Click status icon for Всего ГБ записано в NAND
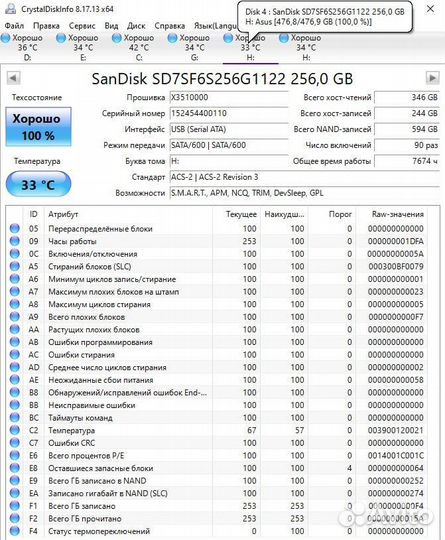Viewport: 445px width, 540px height. pos(14,481)
